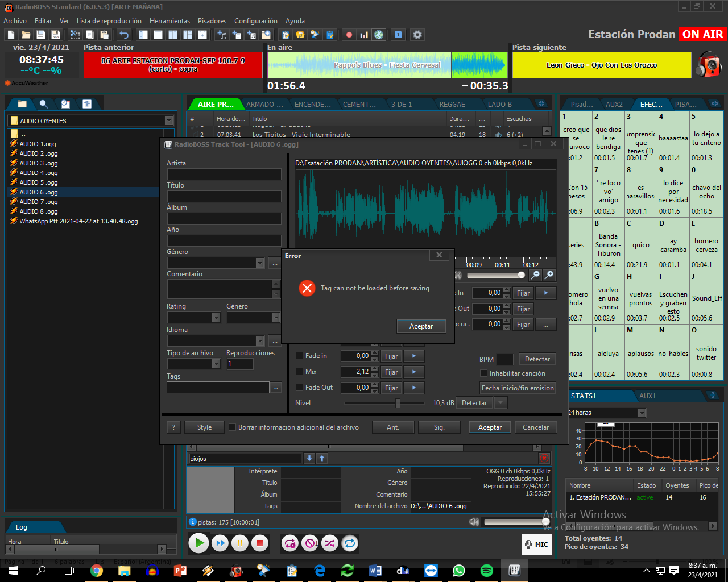Open Spotify from the taskbar

point(487,571)
